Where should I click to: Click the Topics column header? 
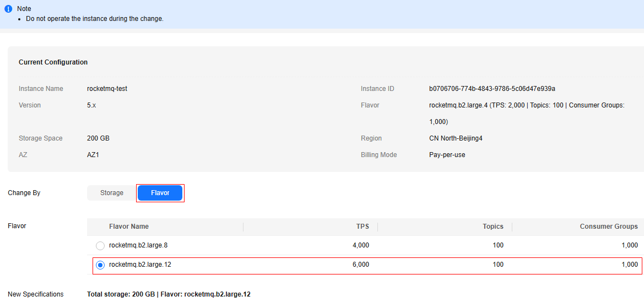click(x=493, y=227)
